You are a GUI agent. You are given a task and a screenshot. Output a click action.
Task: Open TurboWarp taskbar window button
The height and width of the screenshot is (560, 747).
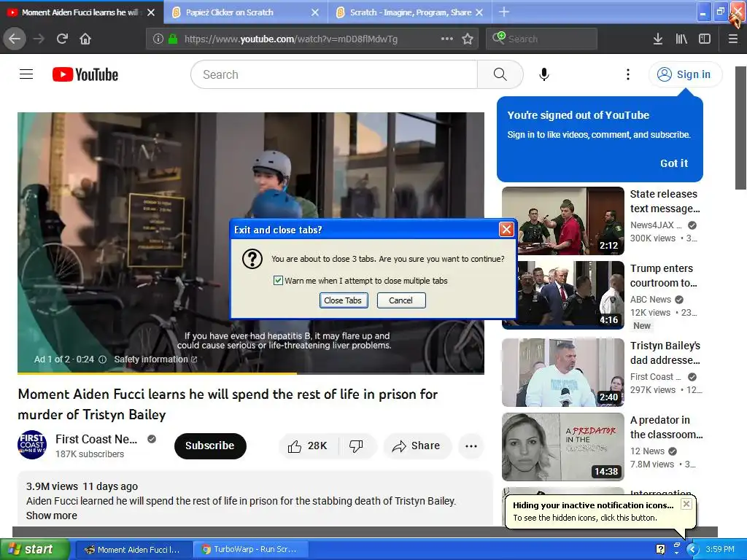pos(251,550)
